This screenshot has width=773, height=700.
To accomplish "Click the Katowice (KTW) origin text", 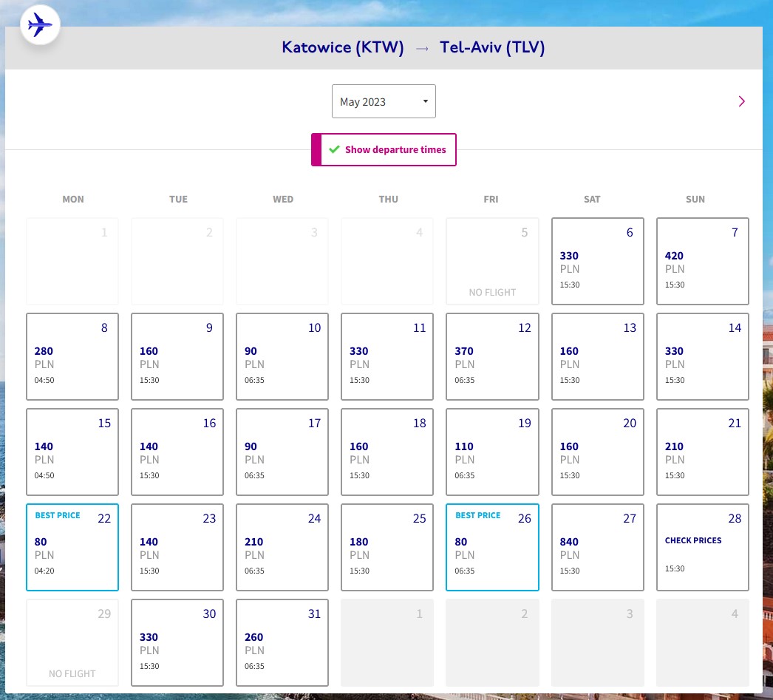I will (343, 47).
